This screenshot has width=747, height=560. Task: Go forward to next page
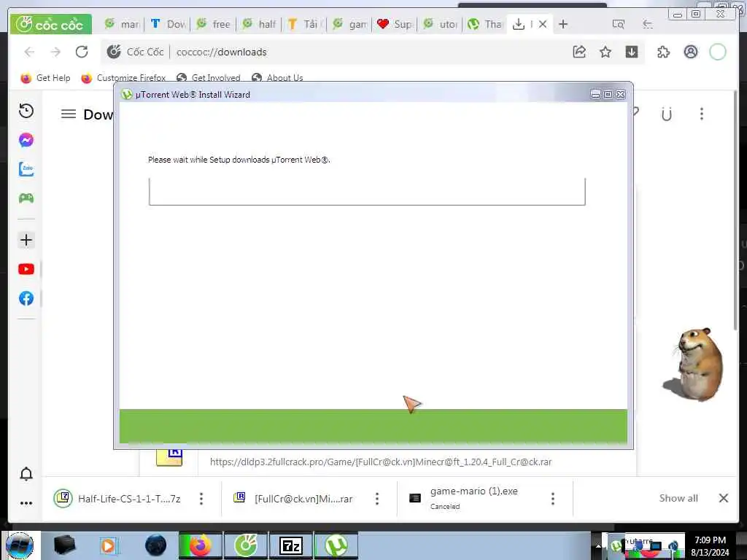[55, 52]
